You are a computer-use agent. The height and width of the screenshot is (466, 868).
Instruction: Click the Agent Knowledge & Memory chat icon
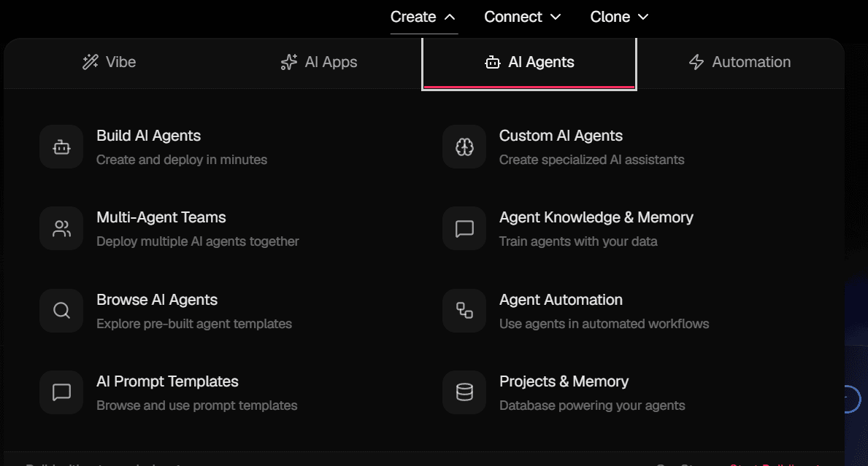coord(464,228)
